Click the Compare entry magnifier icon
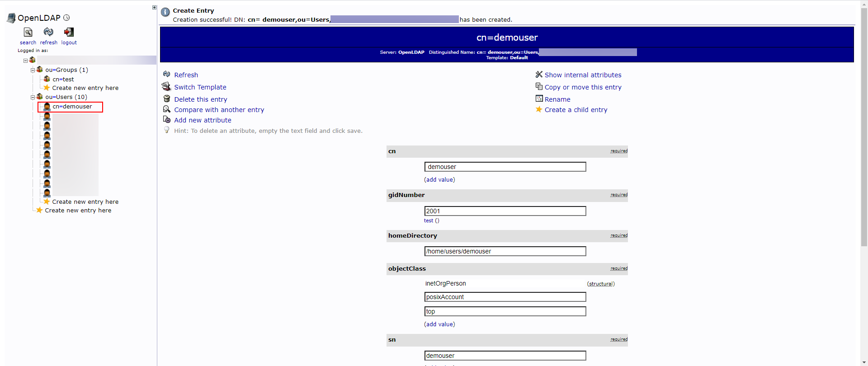The height and width of the screenshot is (366, 868). click(166, 109)
